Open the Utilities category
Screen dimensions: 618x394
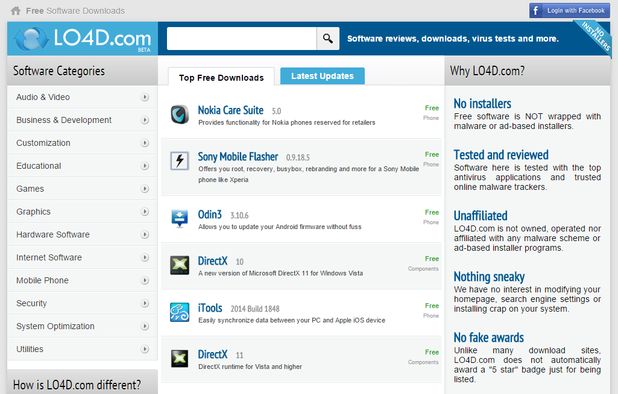pos(82,349)
